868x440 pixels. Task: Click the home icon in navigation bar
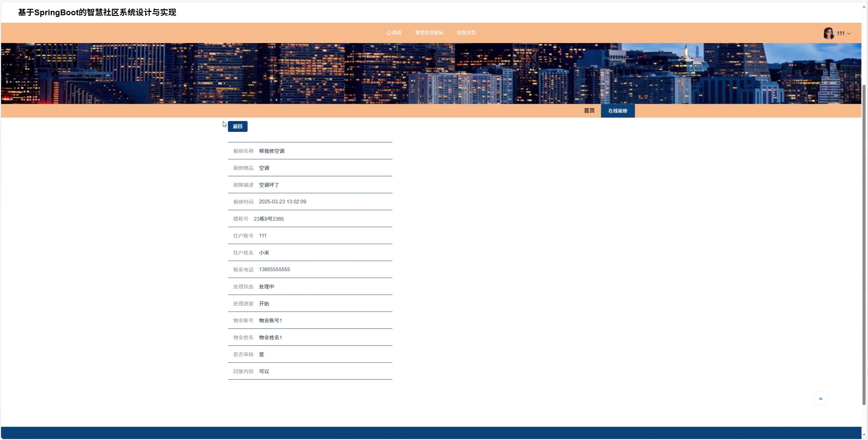click(x=389, y=33)
